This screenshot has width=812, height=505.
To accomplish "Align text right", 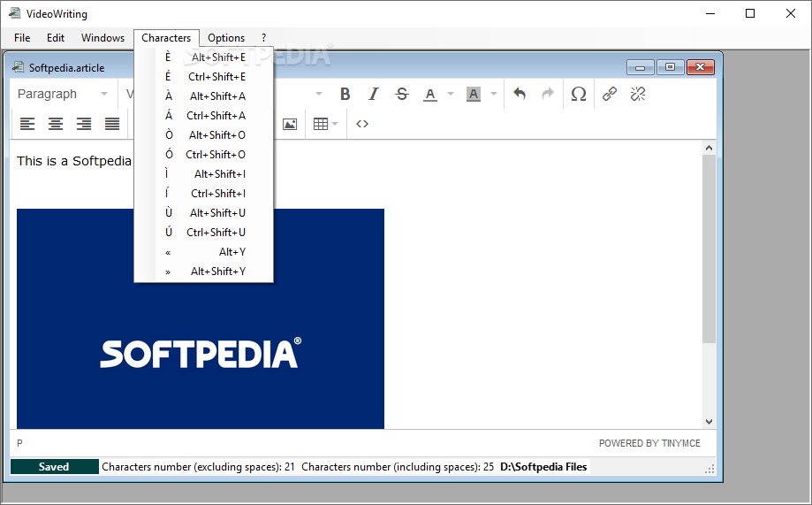I will click(x=84, y=124).
